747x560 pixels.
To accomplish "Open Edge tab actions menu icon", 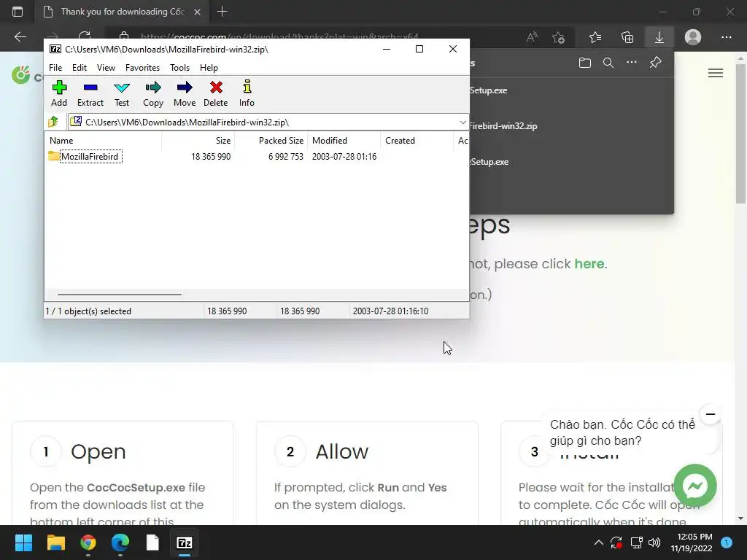I will [x=18, y=12].
